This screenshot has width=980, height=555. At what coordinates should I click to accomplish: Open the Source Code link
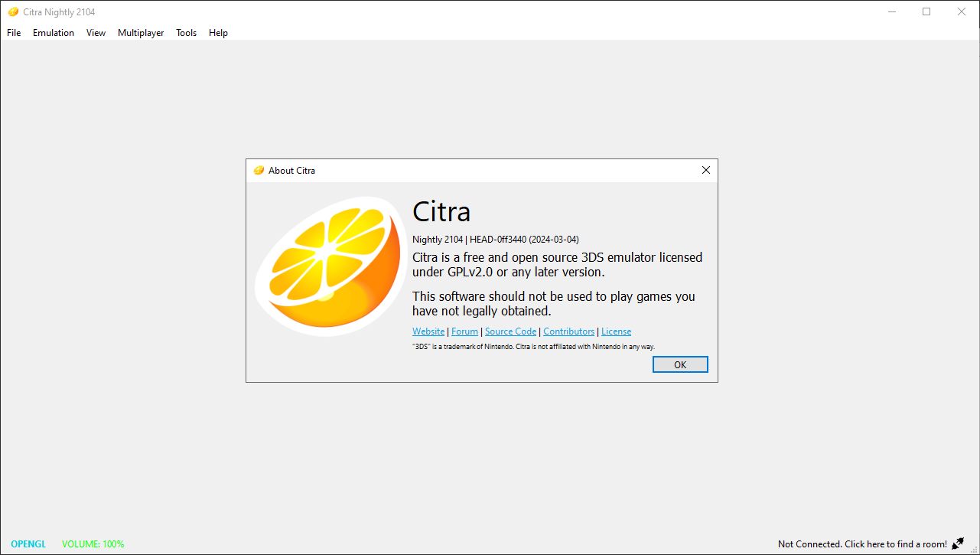point(510,331)
